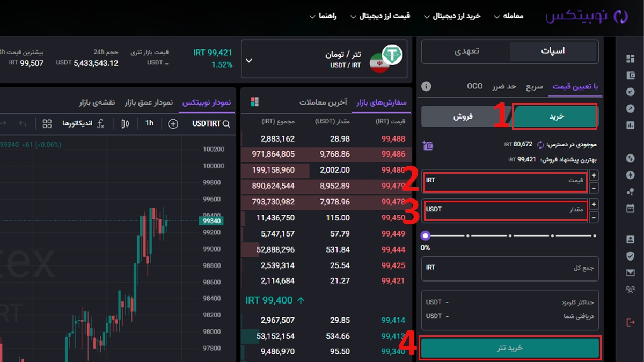Screen dimensions: 644x362
Task: Click the red logout icon in sidebar
Action: 630,322
